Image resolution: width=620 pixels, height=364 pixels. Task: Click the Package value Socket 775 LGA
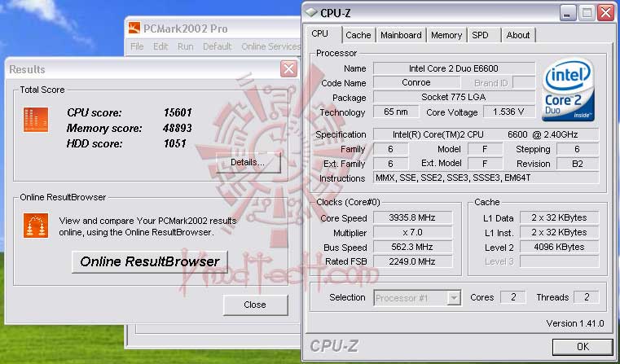454,97
